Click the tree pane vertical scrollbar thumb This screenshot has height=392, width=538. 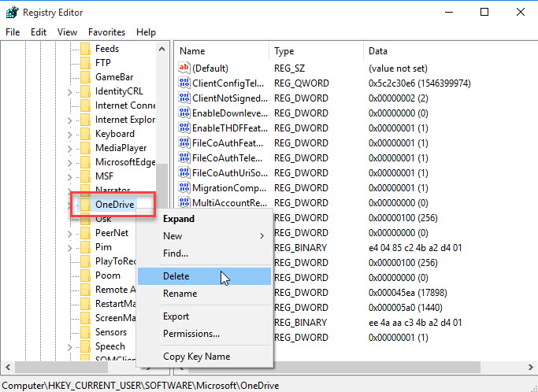coord(162,185)
